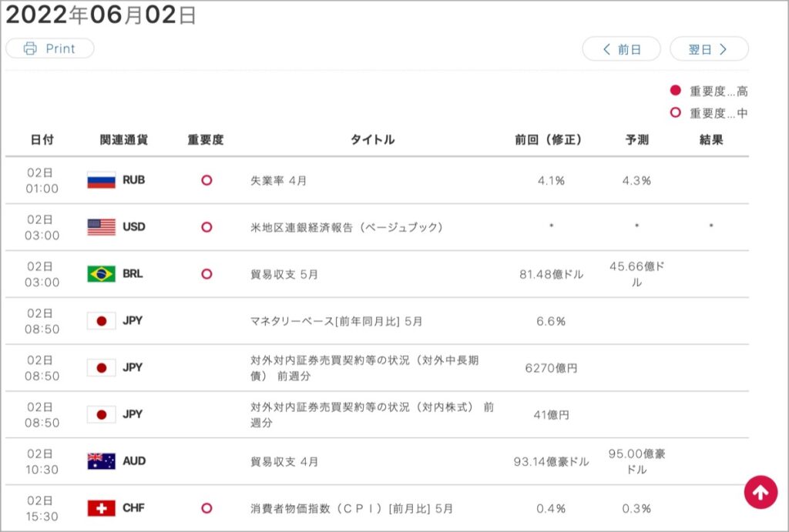
Task: Click the title 貿易収支 4月
Action: tap(284, 462)
